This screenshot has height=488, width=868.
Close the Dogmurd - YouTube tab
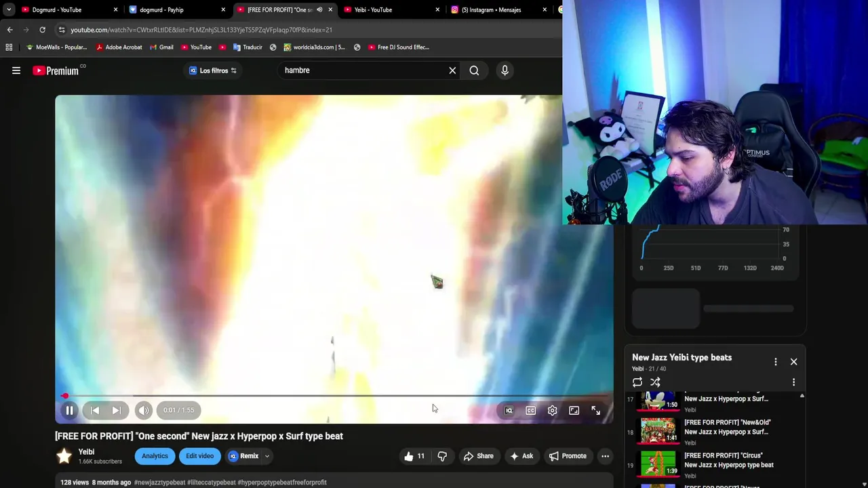pyautogui.click(x=115, y=9)
